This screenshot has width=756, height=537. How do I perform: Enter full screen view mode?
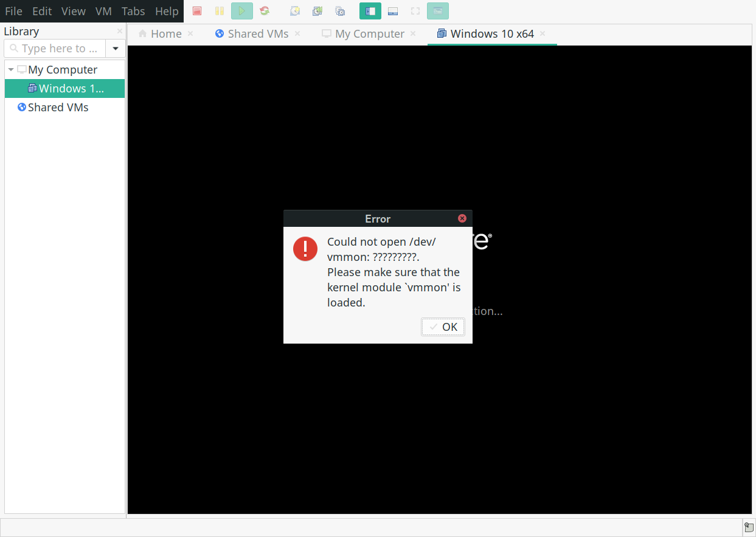click(x=415, y=10)
